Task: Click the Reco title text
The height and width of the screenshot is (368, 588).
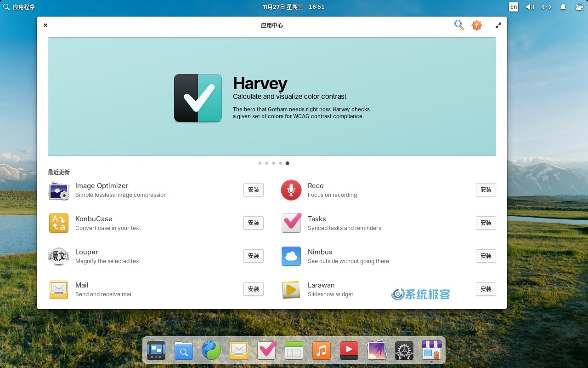Action: click(x=316, y=186)
